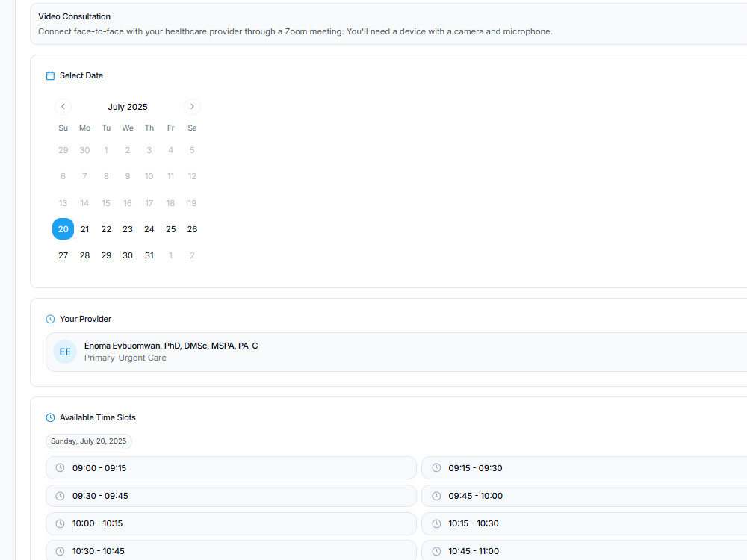Screen dimensions: 747x560
Task: Choose the 10:45 - 11:00 time slot
Action: [x=585, y=550]
